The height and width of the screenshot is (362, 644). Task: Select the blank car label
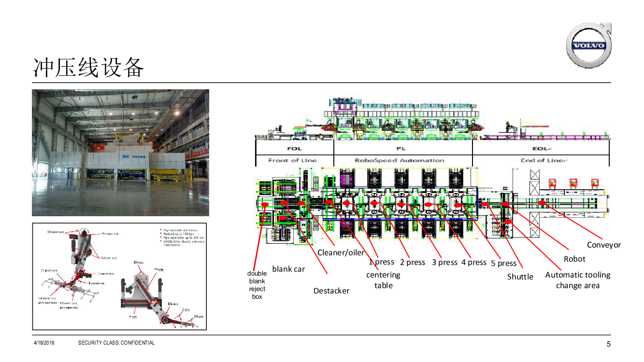tap(288, 269)
